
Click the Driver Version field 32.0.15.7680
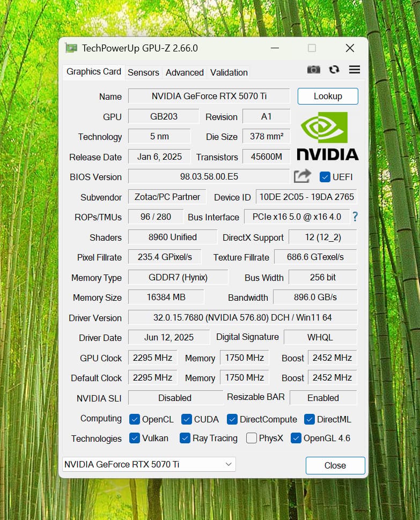click(242, 317)
